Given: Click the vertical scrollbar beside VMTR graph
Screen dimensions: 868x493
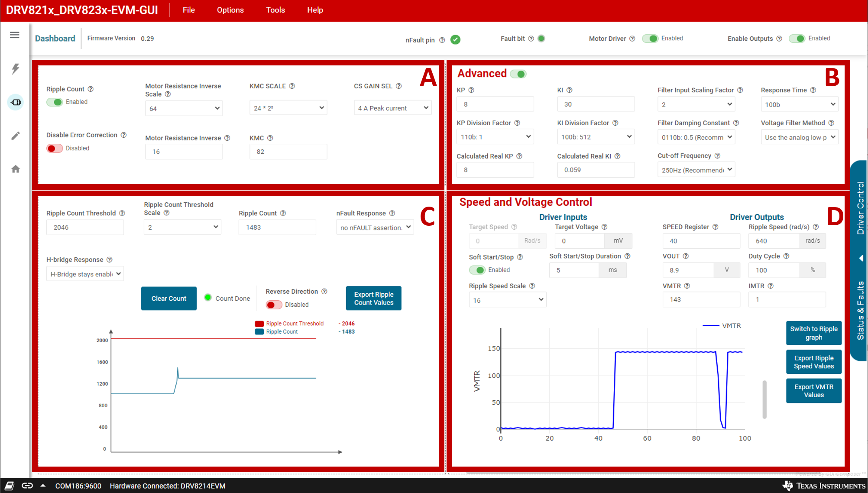Looking at the screenshot, I should [x=764, y=399].
